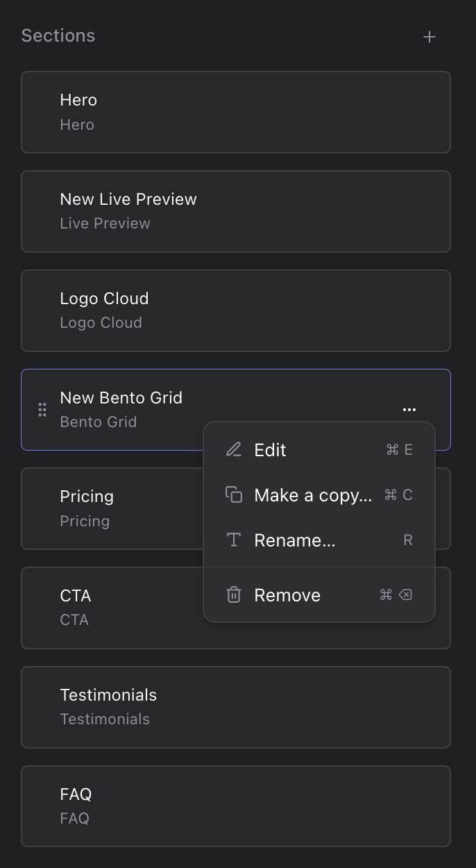
Task: Click the pencil icon next to Edit
Action: (x=234, y=450)
